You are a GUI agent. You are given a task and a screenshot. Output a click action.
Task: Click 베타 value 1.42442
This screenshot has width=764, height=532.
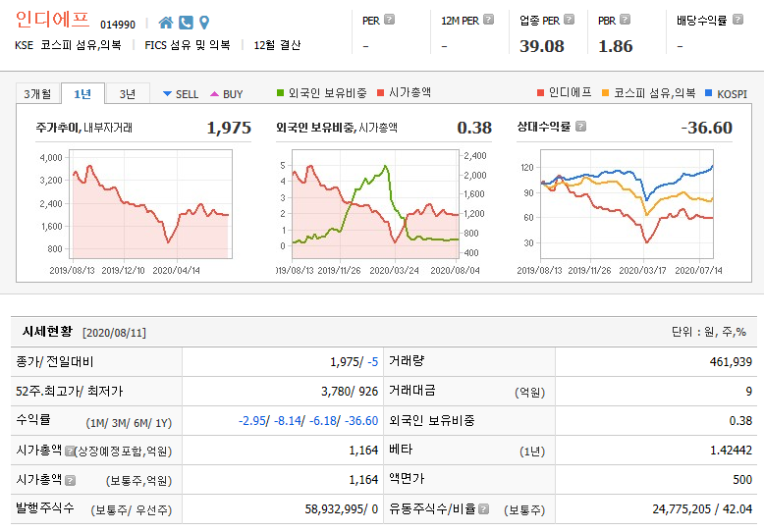731,451
